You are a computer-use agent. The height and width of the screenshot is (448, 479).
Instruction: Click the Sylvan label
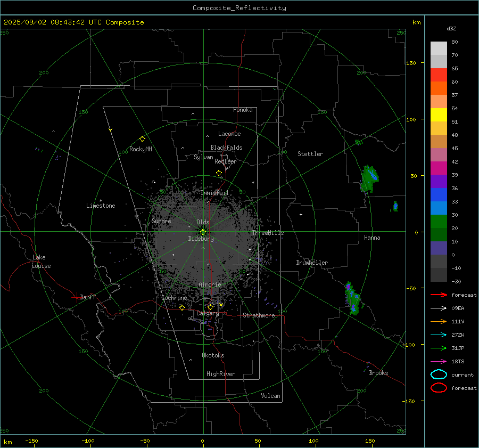203,157
